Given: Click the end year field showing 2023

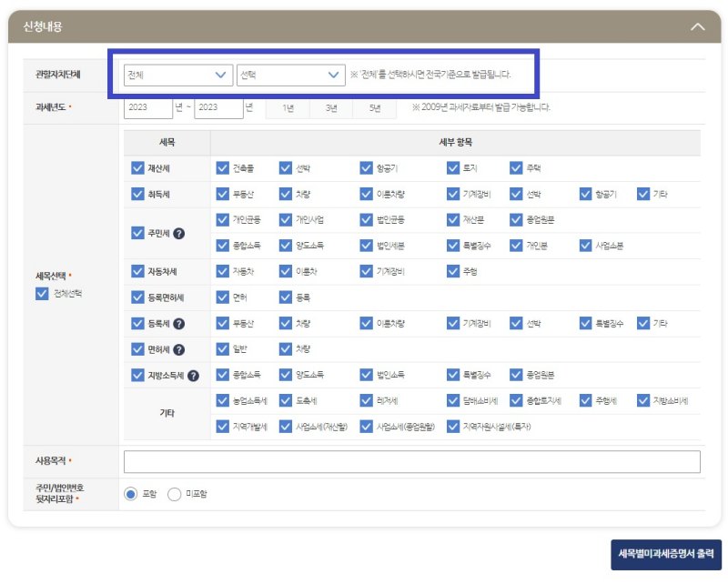Looking at the screenshot, I should click(218, 107).
